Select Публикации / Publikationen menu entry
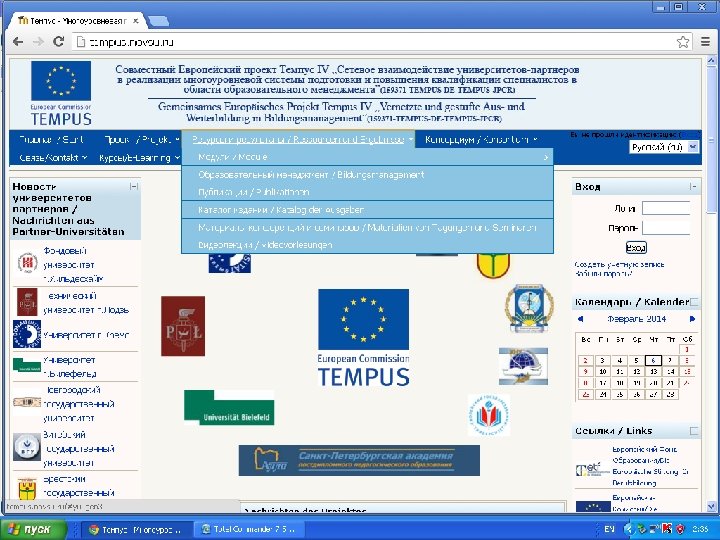 [367, 192]
